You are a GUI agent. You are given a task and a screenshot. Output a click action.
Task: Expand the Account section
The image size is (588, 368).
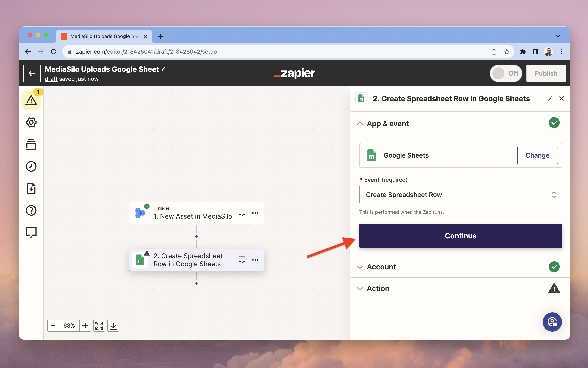[x=360, y=267]
